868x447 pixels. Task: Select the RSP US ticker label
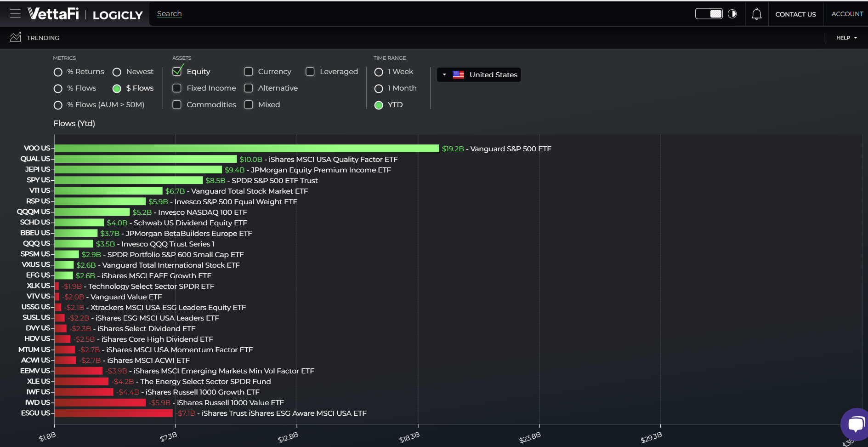pyautogui.click(x=38, y=201)
